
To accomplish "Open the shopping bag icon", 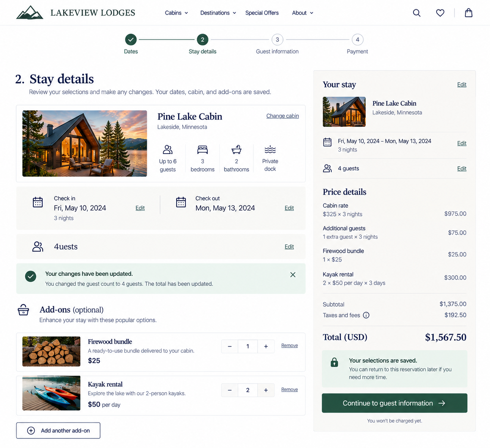I will pos(469,13).
